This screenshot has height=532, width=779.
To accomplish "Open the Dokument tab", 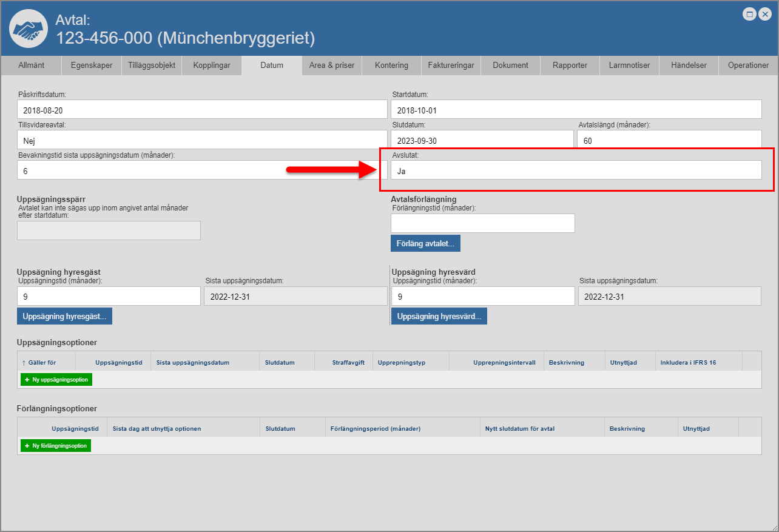I will click(510, 66).
